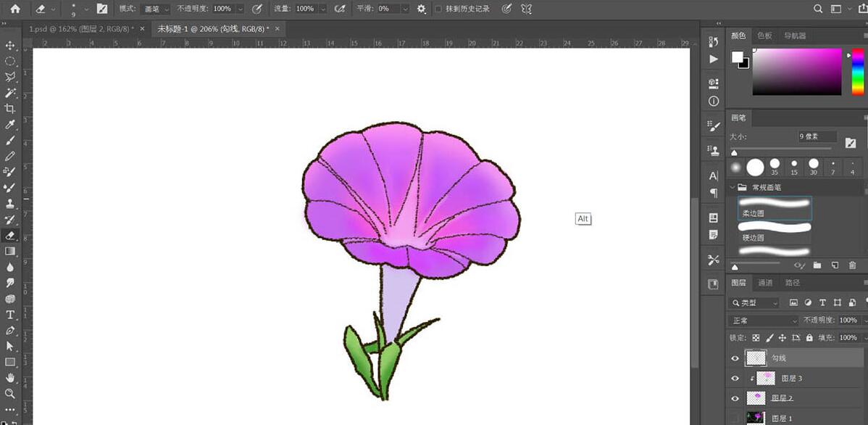Select the Crop tool
Screen dimensions: 868x425
[x=10, y=108]
